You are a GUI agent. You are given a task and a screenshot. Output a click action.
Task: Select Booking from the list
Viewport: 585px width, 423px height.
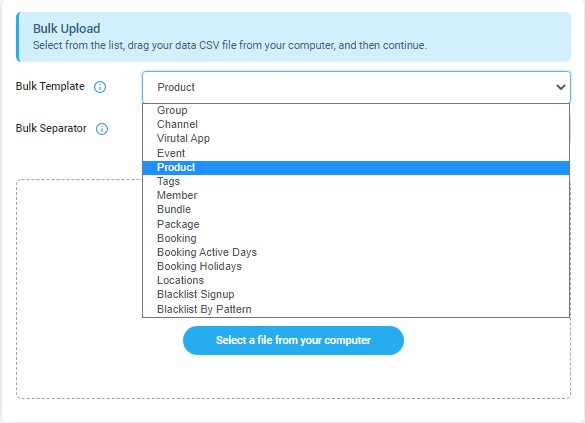coord(356,238)
